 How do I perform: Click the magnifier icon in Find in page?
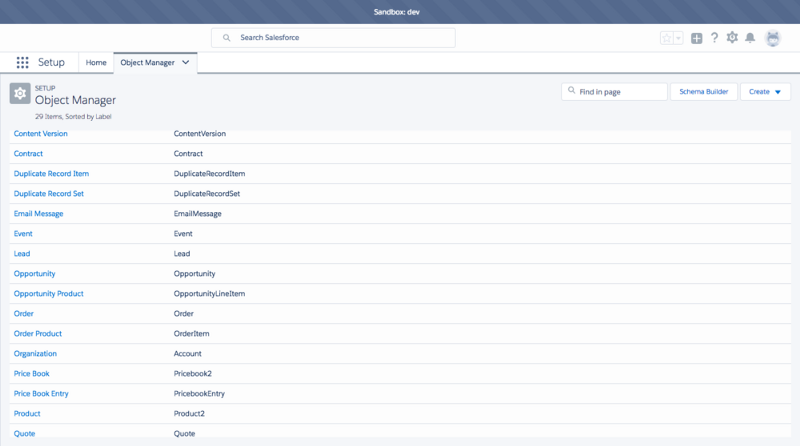point(571,90)
